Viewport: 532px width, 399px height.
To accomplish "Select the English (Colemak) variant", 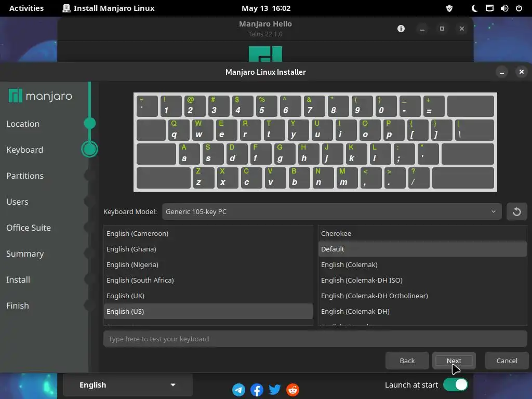I will tap(422, 264).
